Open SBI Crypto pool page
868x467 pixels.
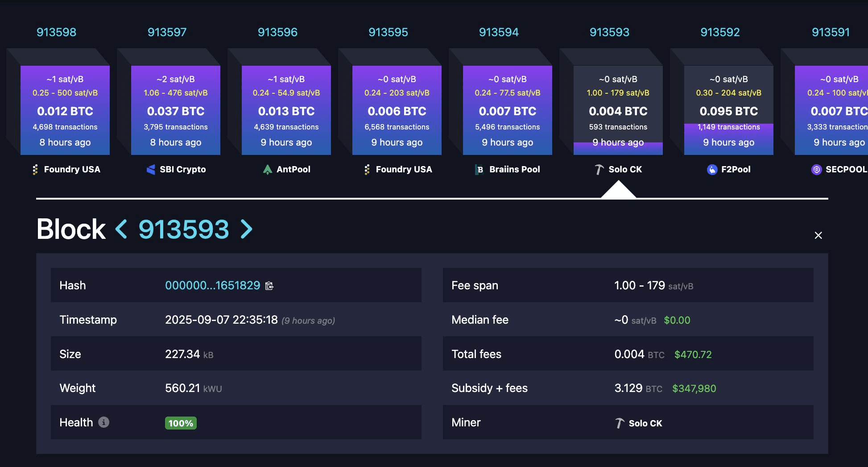pyautogui.click(x=183, y=170)
